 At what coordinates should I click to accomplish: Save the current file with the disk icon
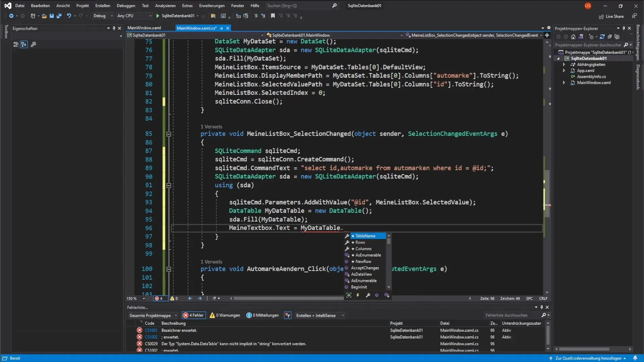coord(52,16)
